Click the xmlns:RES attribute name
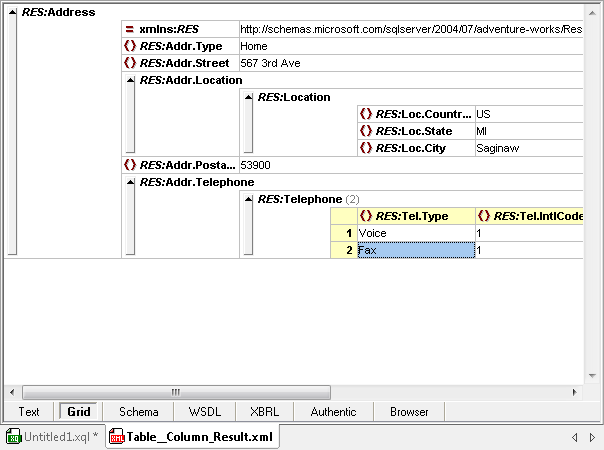This screenshot has width=604, height=450. (x=169, y=29)
